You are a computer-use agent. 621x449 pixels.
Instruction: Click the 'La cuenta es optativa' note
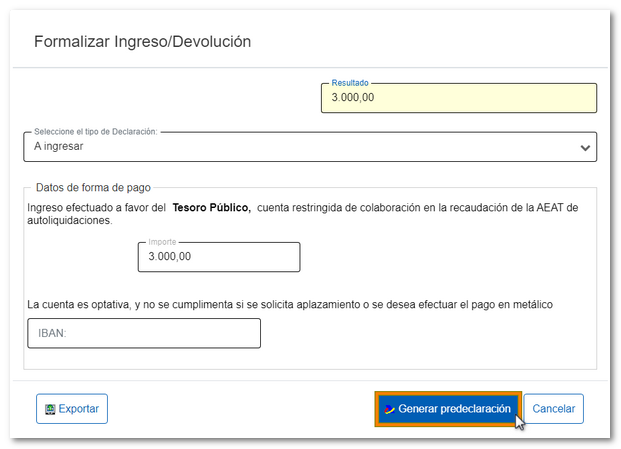pos(290,304)
